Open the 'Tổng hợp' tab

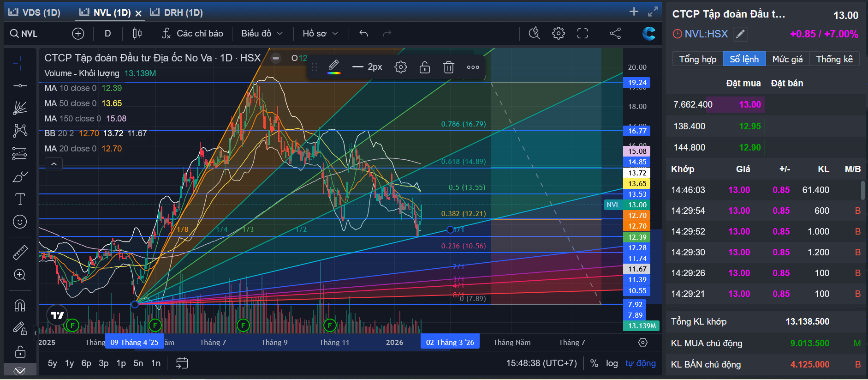tap(697, 59)
